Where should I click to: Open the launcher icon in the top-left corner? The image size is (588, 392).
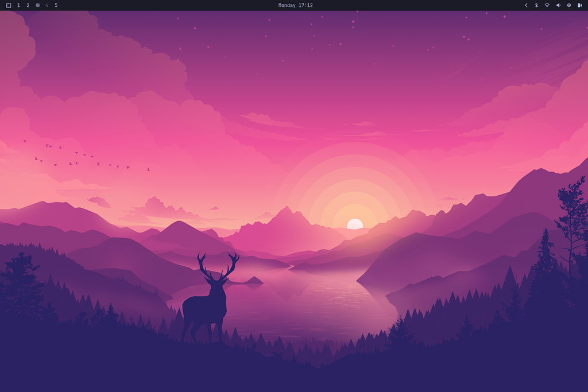point(9,5)
